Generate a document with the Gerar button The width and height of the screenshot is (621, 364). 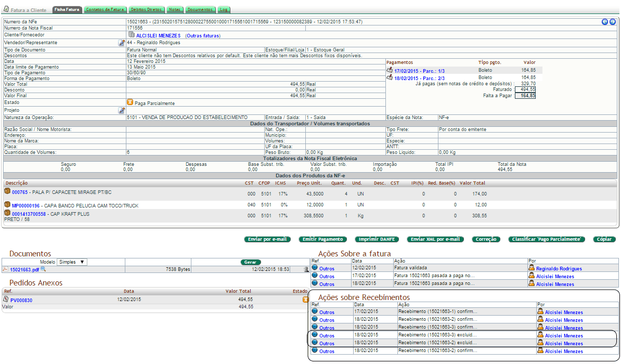250,262
